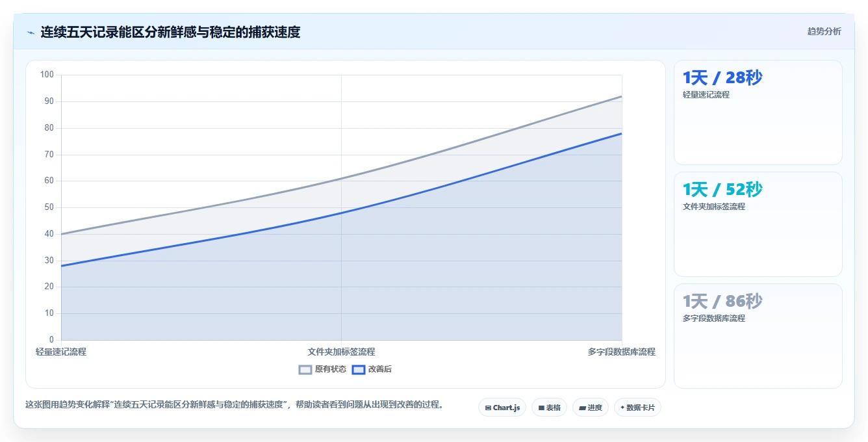
Task: Toggle the 原有状态 legend swatch
Action: point(305,369)
